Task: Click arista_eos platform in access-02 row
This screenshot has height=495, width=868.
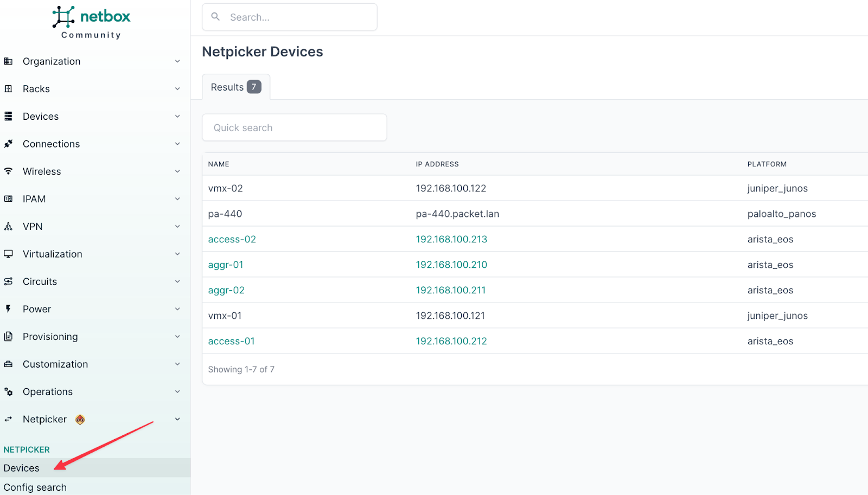Action: click(x=770, y=239)
